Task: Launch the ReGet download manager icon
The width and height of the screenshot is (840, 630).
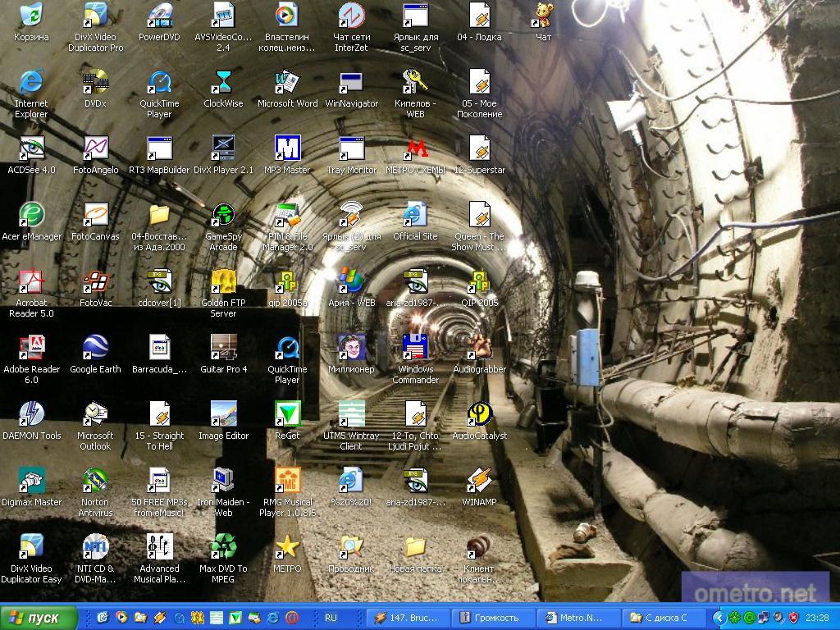Action: [x=287, y=414]
